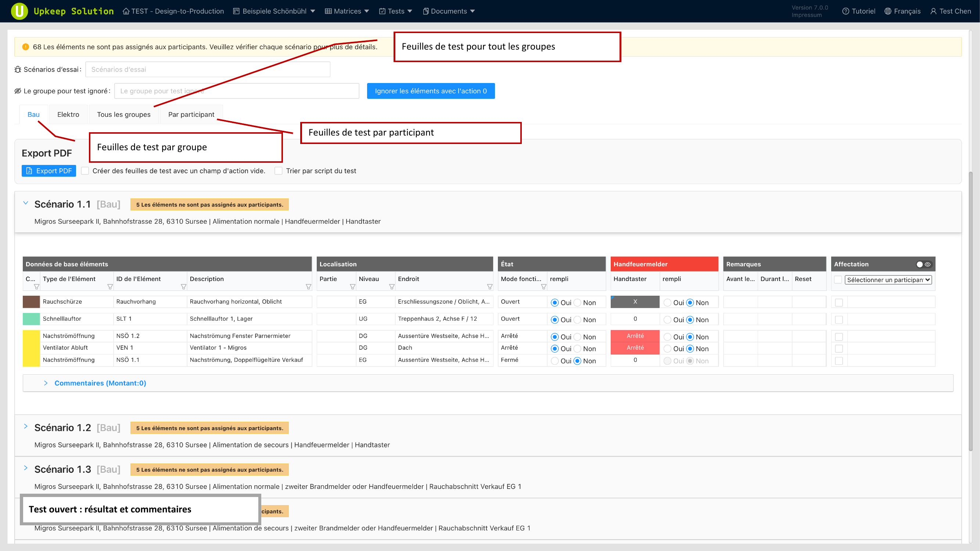Click the Export PDF button
This screenshot has height=551, width=980.
[x=49, y=171]
